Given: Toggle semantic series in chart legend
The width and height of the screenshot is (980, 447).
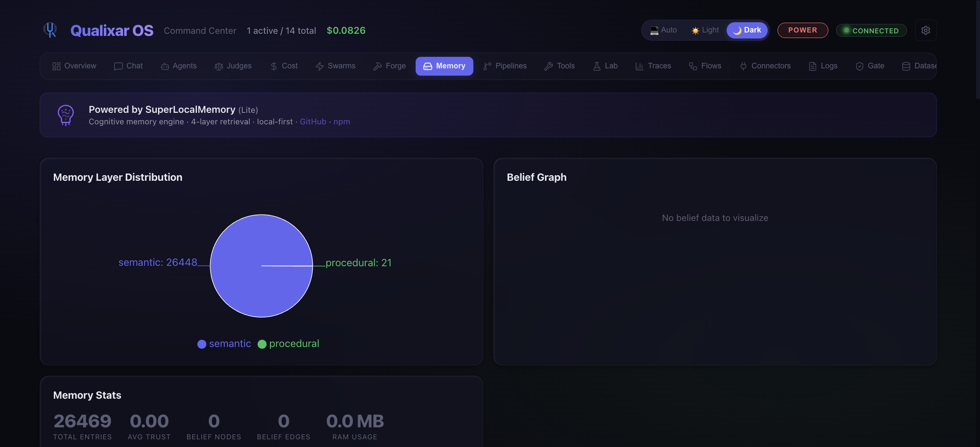Looking at the screenshot, I should pos(224,344).
